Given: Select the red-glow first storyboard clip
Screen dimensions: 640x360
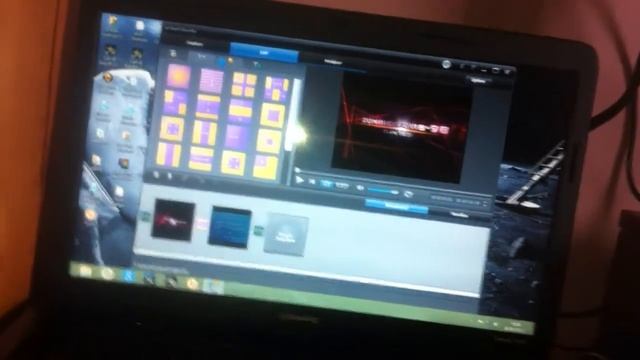Looking at the screenshot, I should [173, 220].
